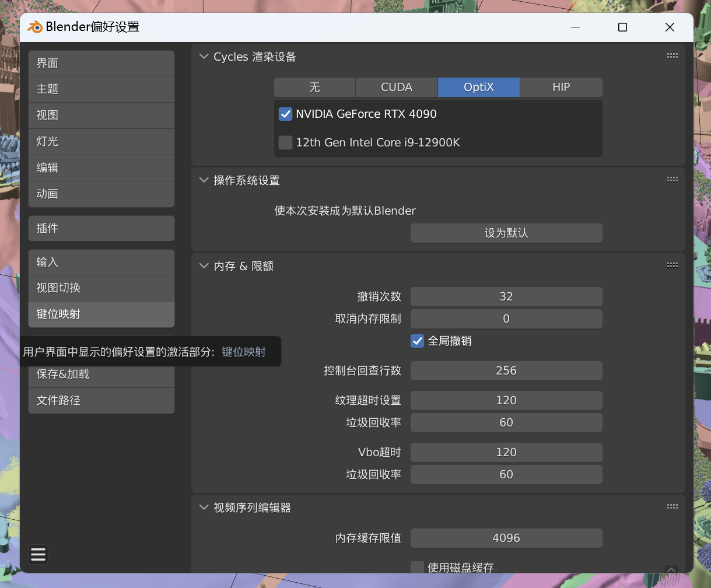The image size is (711, 588).
Task: Grab the 操作系统设置 panel drag handle
Action: coord(672,180)
